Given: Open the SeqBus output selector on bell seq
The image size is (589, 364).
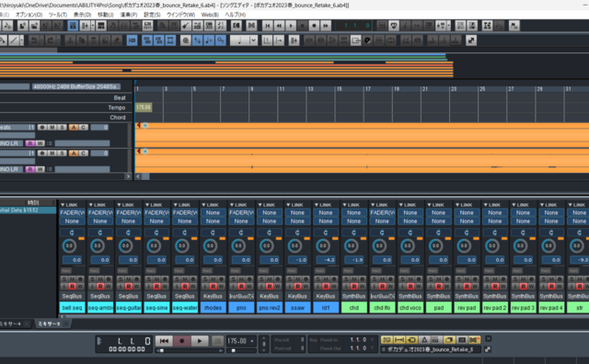Looking at the screenshot, I should [x=72, y=297].
